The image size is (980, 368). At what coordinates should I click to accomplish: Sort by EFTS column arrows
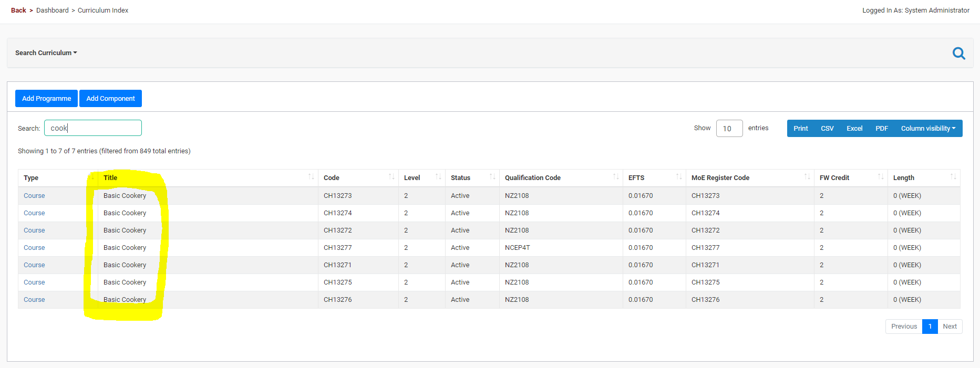click(x=679, y=177)
